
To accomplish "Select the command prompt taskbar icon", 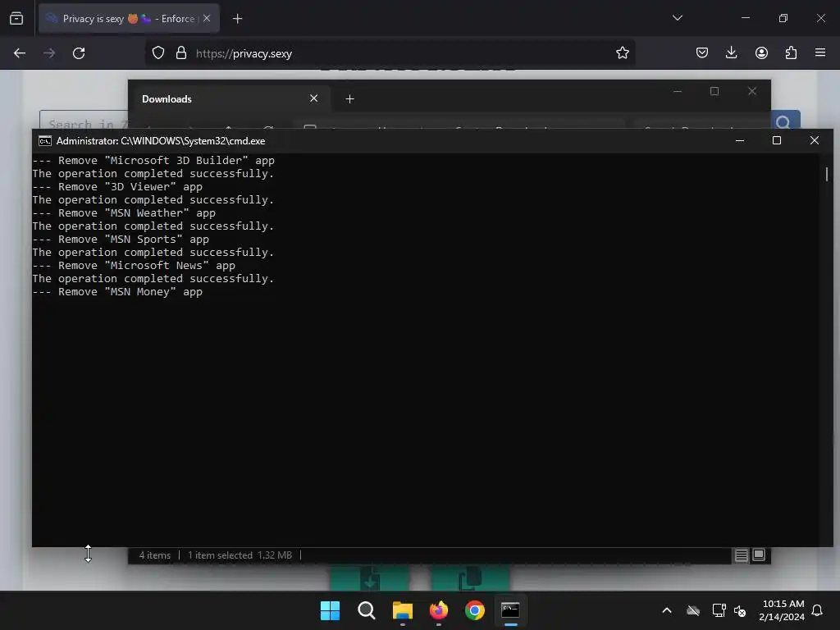I will click(x=510, y=610).
